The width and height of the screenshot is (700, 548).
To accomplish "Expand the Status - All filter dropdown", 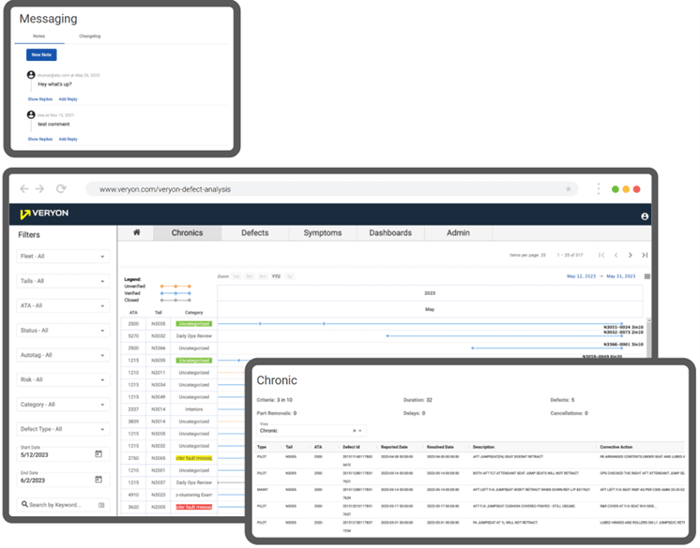I will [x=62, y=330].
